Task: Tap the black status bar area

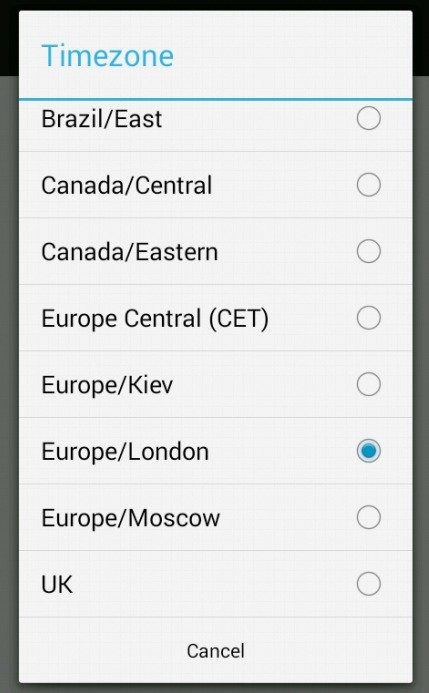Action: (214, 4)
